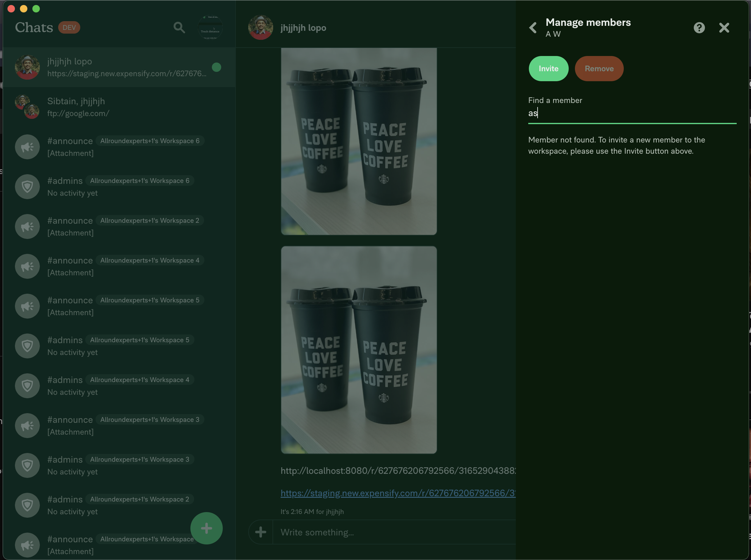Focus the Find a member input field
Screen dimensions: 751x560
[x=632, y=113]
